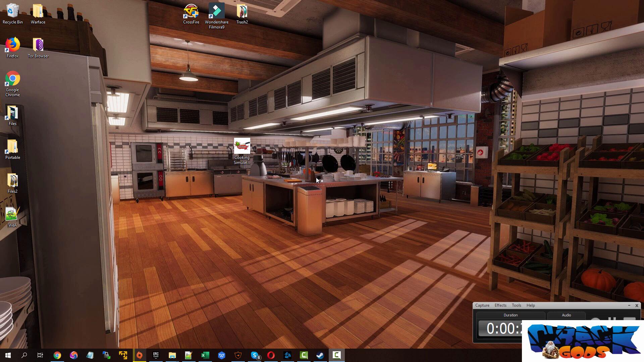Select the CrossFire desktop icon
The image size is (644, 362).
[191, 11]
